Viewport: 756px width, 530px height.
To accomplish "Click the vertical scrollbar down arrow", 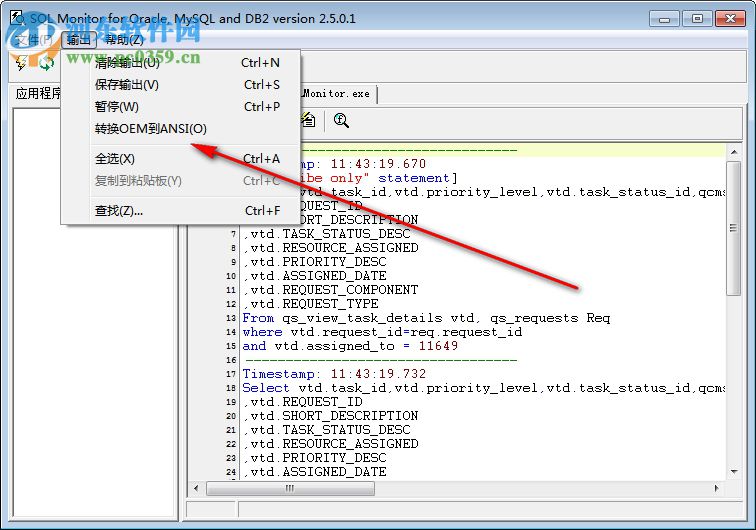I will [x=734, y=471].
